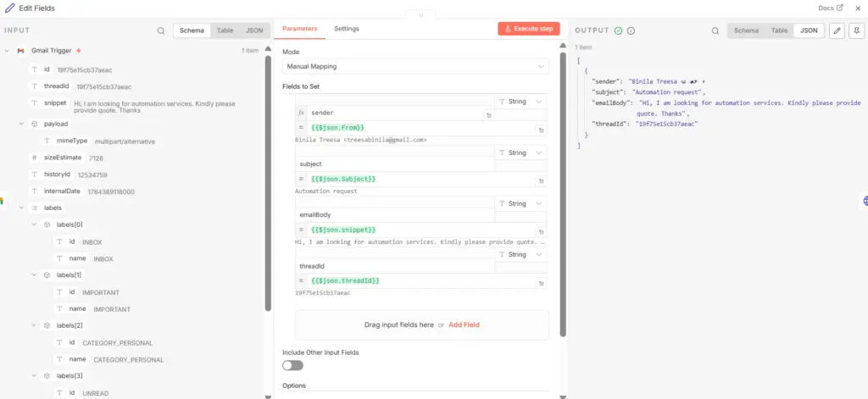
Task: Click the subject name input field
Action: [394, 164]
